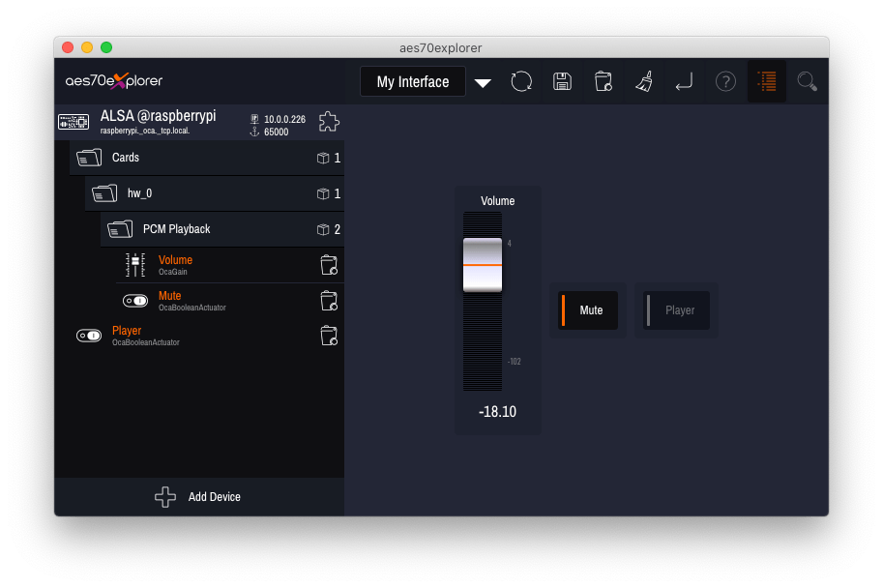Open the search tool in the toolbar

pyautogui.click(x=808, y=81)
